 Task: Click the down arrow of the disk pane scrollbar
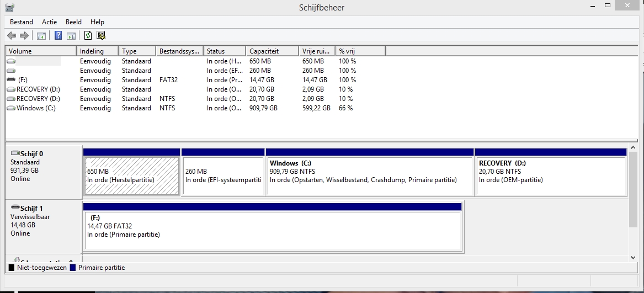click(x=633, y=257)
